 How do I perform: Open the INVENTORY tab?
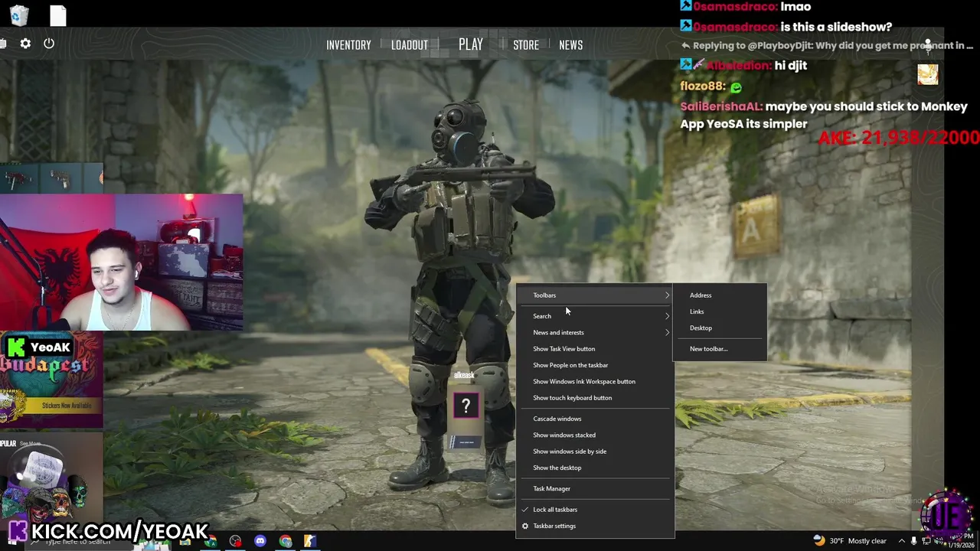pyautogui.click(x=348, y=45)
